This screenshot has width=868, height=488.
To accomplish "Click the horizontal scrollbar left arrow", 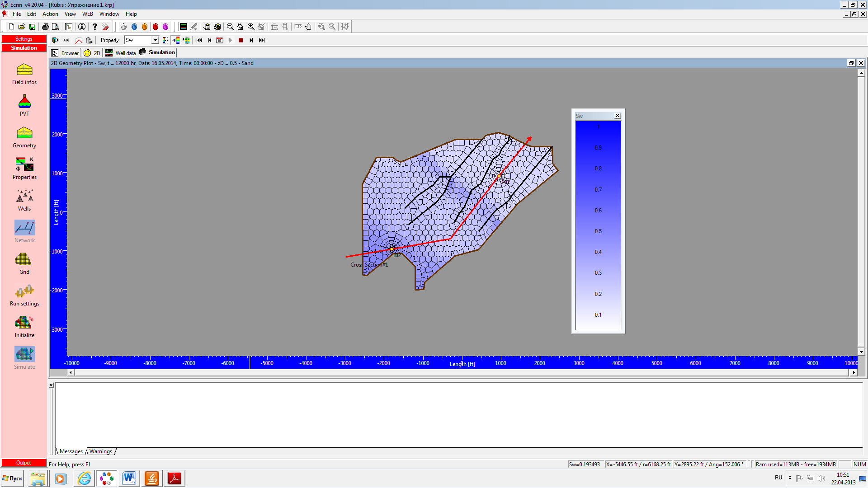I will (x=71, y=373).
